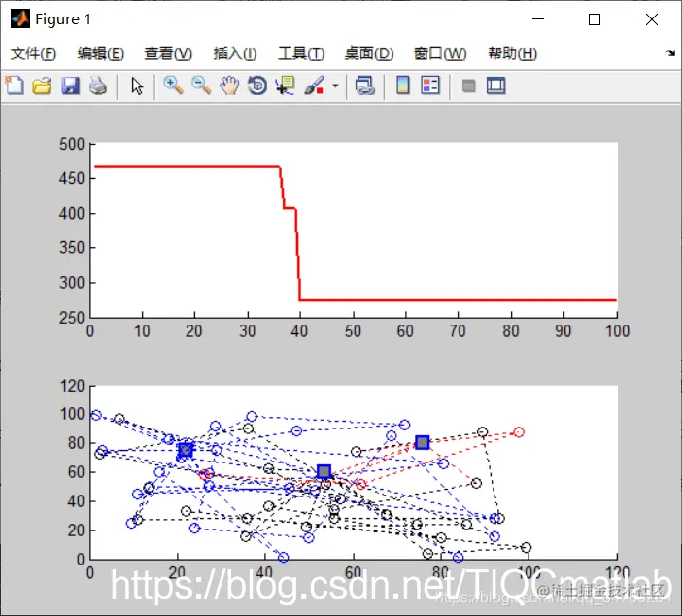
Task: Click the New Figure icon
Action: coord(15,86)
